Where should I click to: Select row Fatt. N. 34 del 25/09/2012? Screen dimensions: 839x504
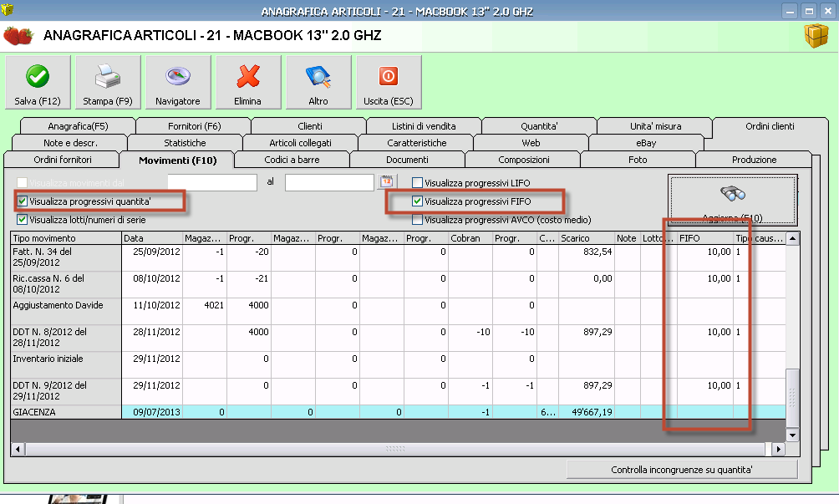pyautogui.click(x=398, y=258)
